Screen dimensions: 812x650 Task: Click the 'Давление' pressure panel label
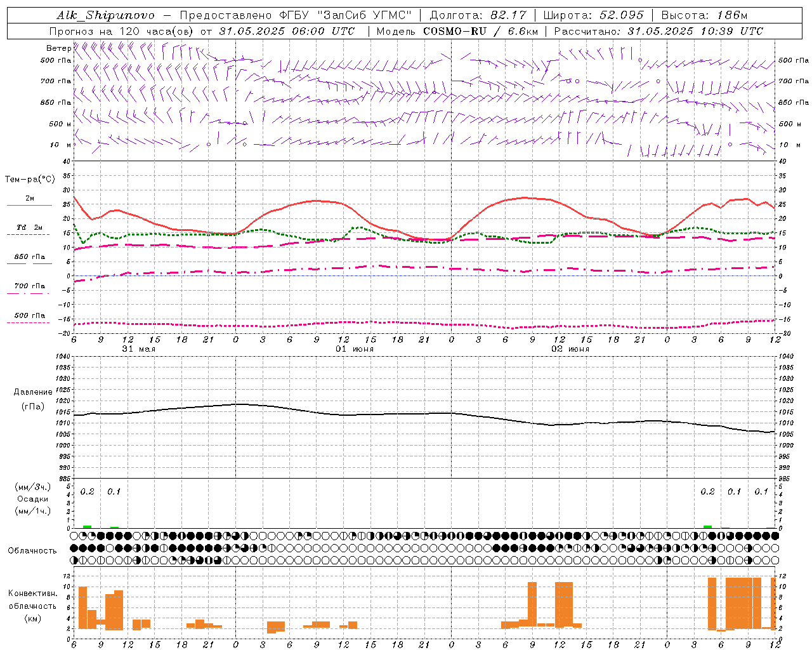coord(33,392)
